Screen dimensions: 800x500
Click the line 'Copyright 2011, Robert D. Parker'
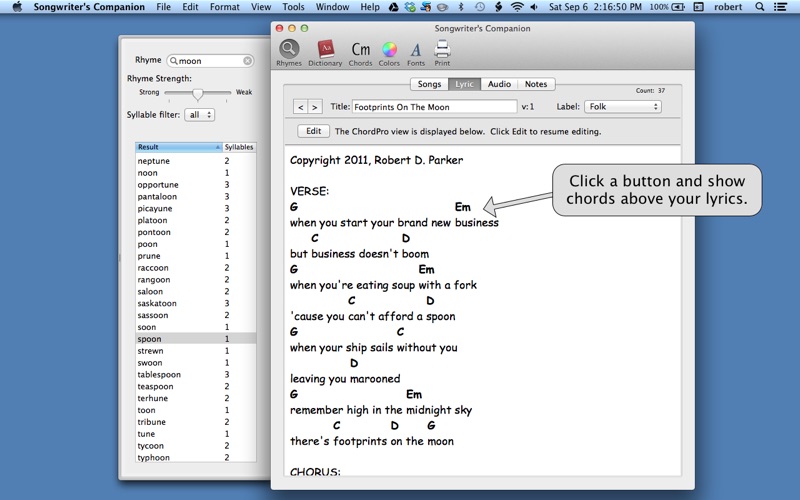[377, 160]
